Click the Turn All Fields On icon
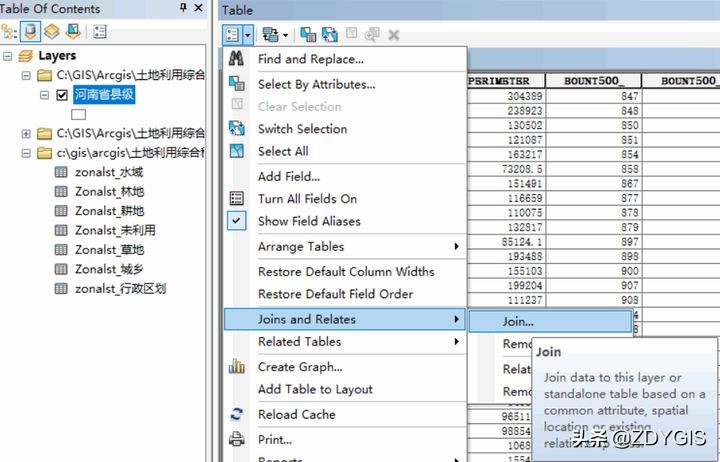 236,198
